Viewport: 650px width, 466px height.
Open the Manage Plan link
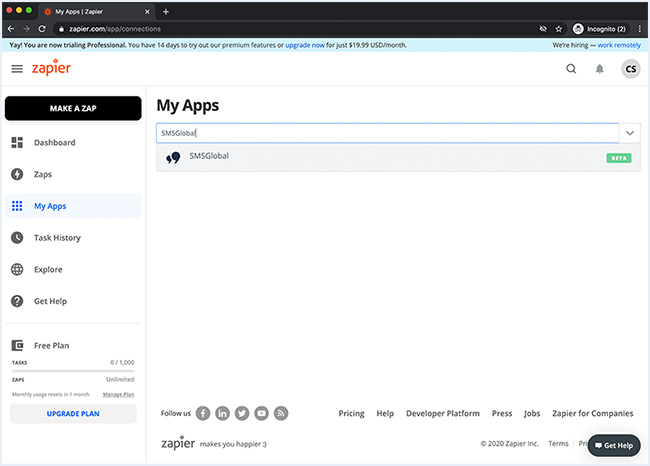coord(119,394)
